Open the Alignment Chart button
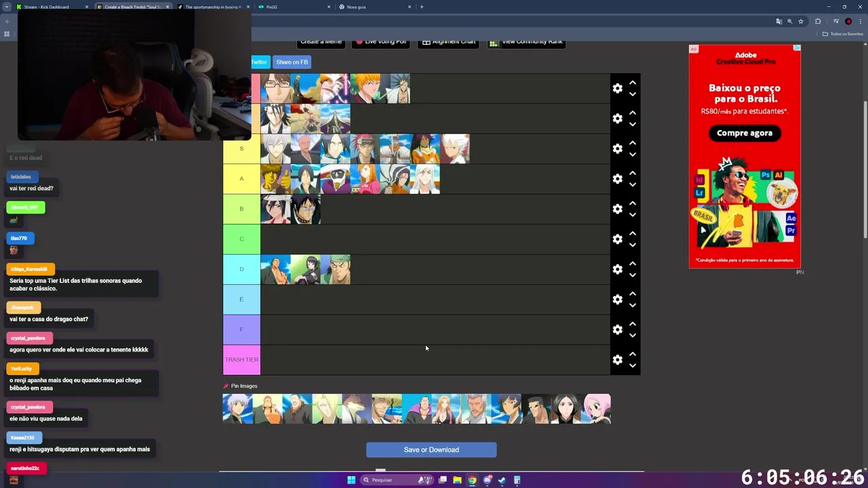Image resolution: width=868 pixels, height=488 pixels. (448, 42)
